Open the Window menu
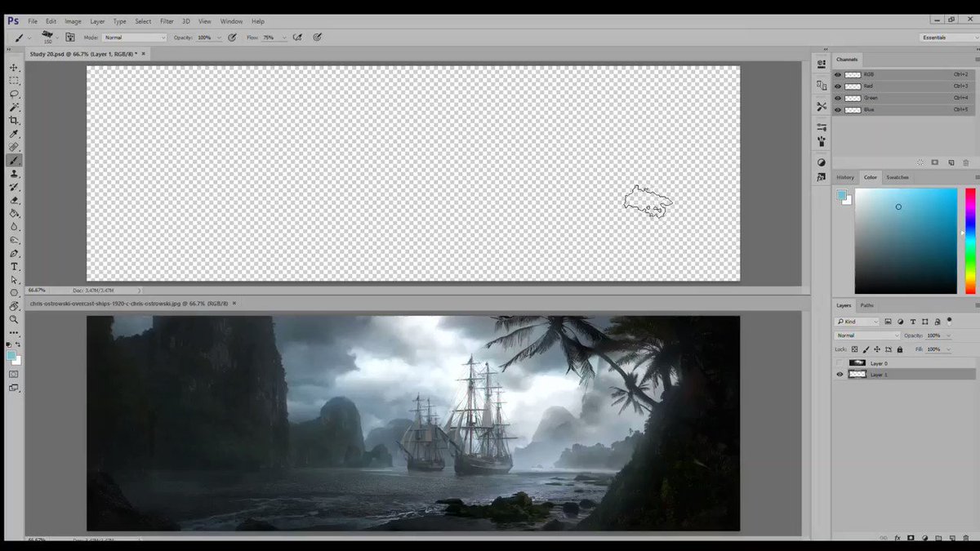The image size is (980, 551). pos(231,21)
